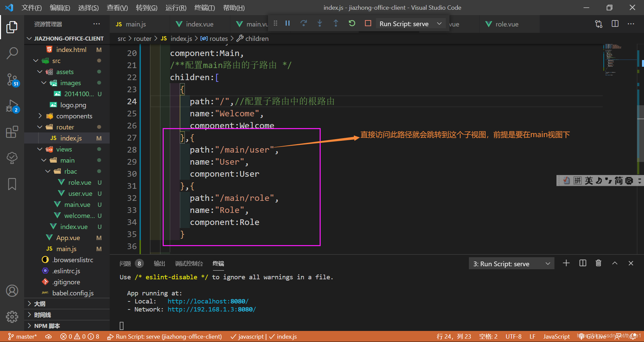
Task: Click the synchronize changes cloud icon
Action: (x=49, y=336)
